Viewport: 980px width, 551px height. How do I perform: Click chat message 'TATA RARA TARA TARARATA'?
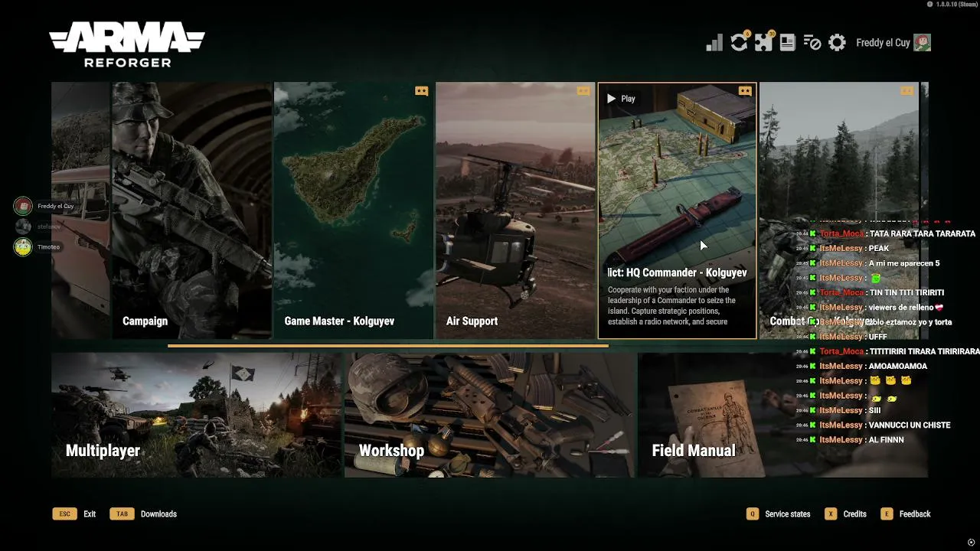923,233
